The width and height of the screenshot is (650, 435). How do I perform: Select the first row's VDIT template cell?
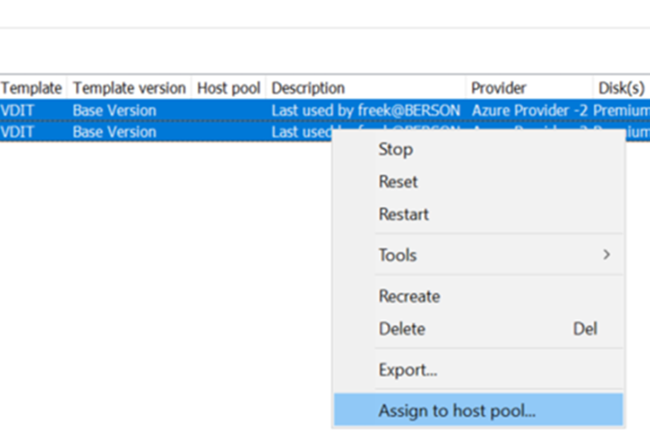coord(17,110)
